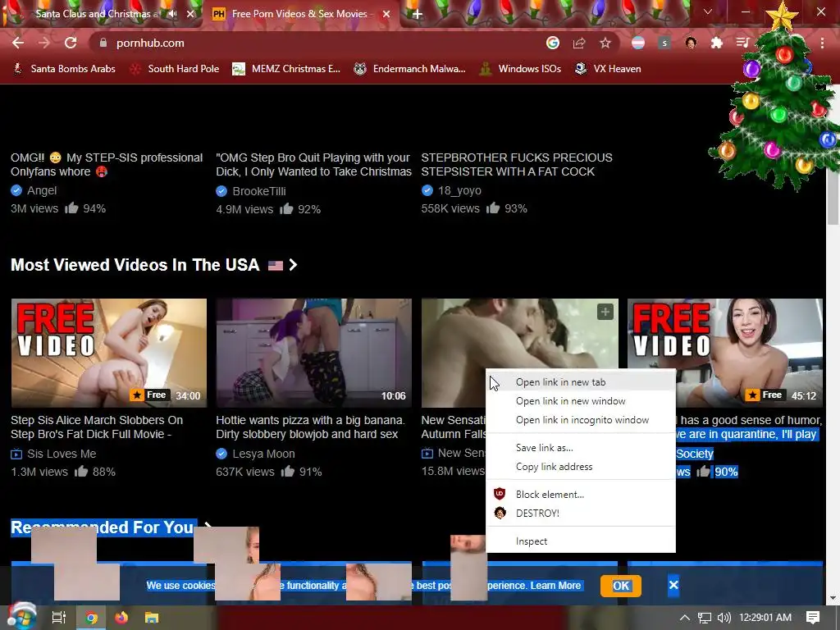This screenshot has height=630, width=840.
Task: Open the Windows ISOs bookmark
Action: (x=520, y=69)
